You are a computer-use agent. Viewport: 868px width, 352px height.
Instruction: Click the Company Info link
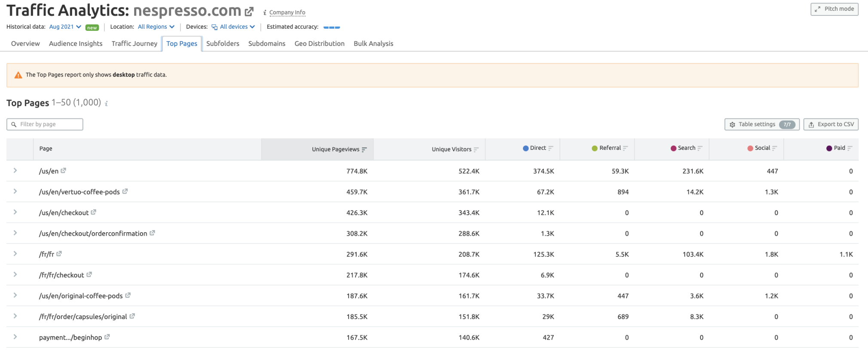[x=287, y=12]
